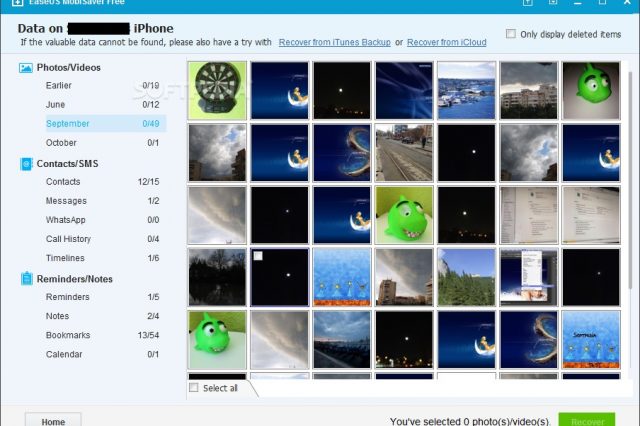Select the street with tram tracks thumbnail

[x=404, y=153]
